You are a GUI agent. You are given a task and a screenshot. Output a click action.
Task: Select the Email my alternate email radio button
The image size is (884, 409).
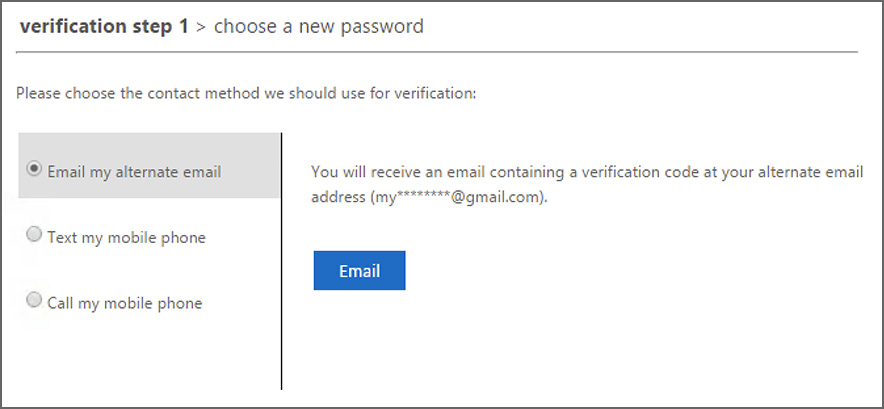tap(35, 170)
